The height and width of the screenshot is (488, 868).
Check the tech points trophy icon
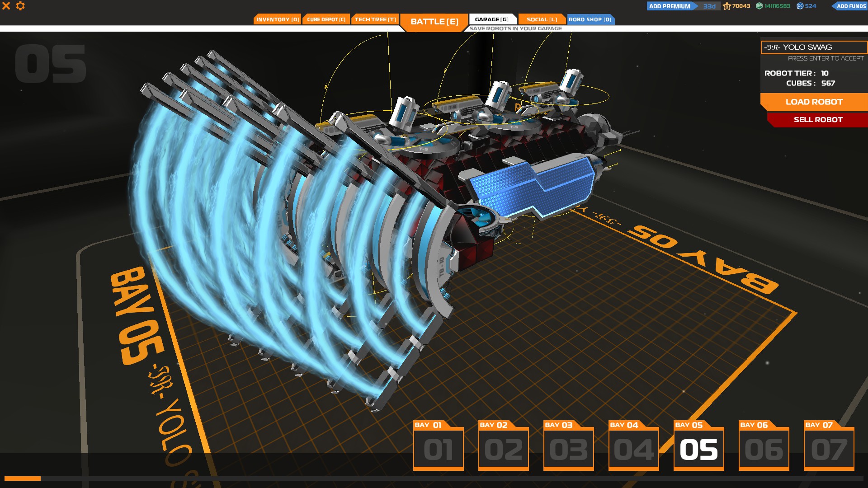727,6
